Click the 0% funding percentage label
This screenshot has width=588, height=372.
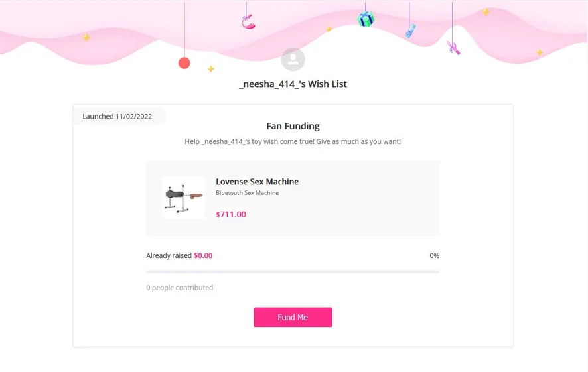tap(434, 255)
